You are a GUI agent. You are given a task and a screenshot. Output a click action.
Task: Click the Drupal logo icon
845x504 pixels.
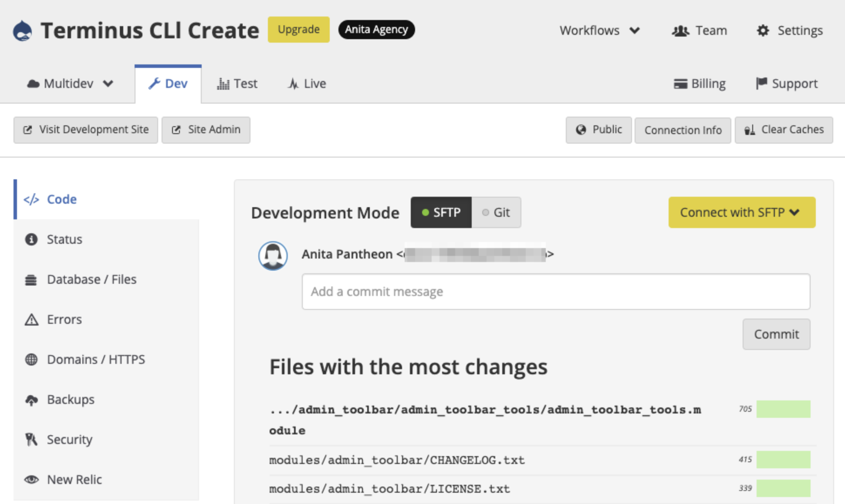click(x=22, y=30)
